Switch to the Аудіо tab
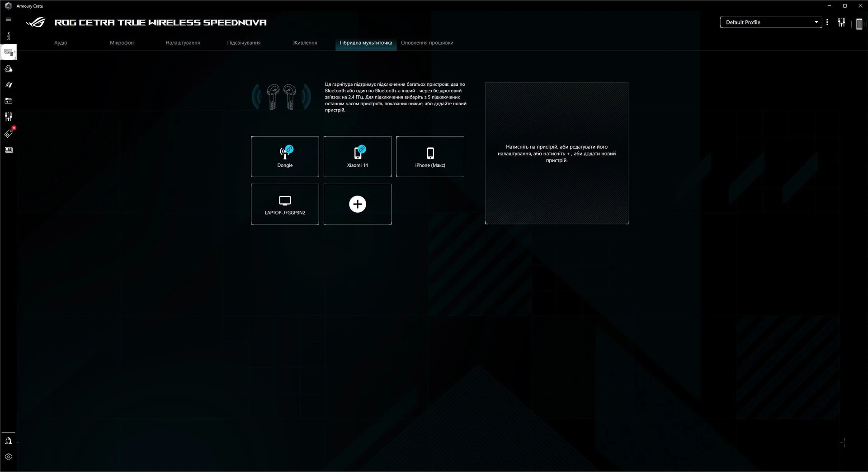 [61, 43]
